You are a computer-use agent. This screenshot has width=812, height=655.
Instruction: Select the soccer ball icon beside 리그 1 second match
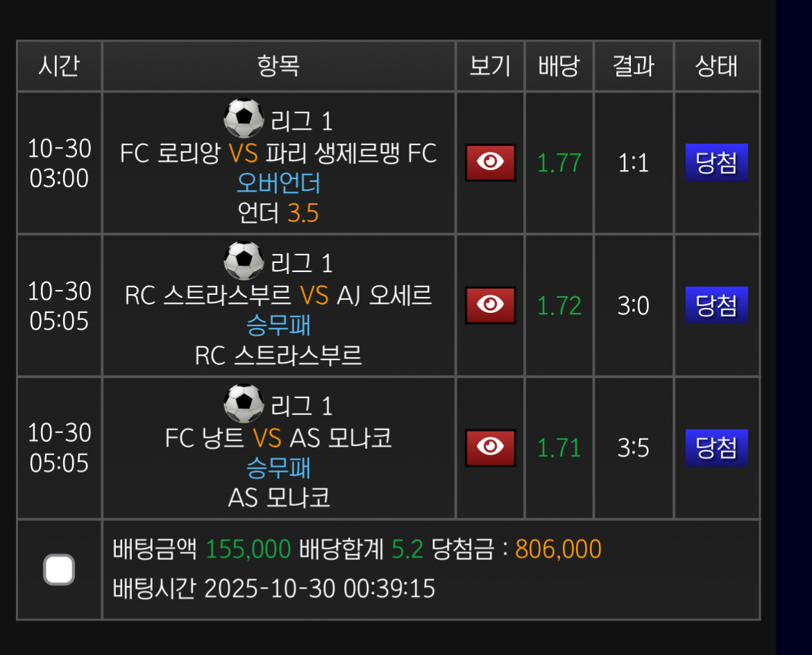[x=244, y=260]
